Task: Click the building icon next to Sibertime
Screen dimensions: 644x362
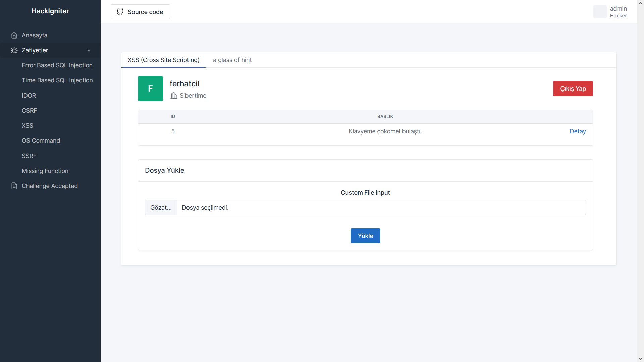Action: coord(174,96)
